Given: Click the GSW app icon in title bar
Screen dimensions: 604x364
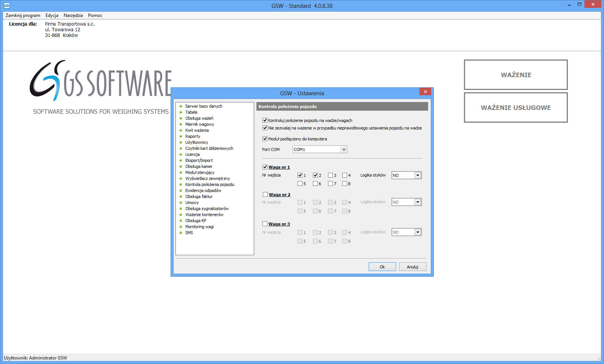Looking at the screenshot, I should 6,6.
